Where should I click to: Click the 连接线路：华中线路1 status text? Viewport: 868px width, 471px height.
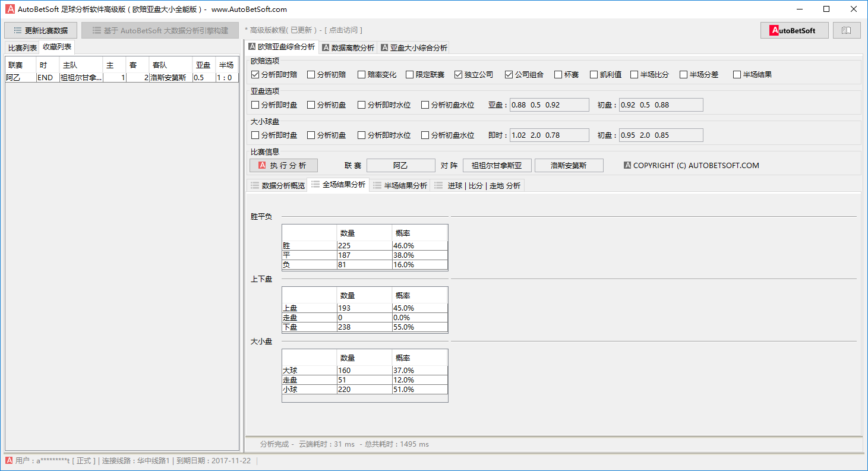(136, 461)
